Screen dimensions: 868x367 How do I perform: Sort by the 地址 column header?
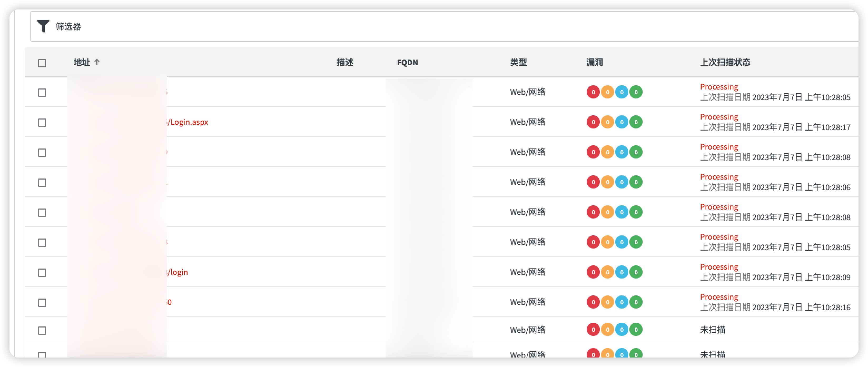click(82, 62)
